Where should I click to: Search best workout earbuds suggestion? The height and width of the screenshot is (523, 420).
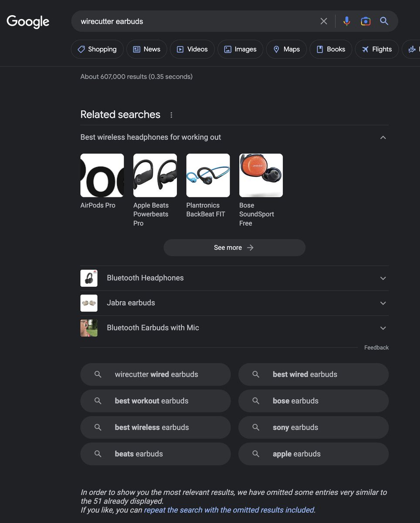(x=156, y=401)
